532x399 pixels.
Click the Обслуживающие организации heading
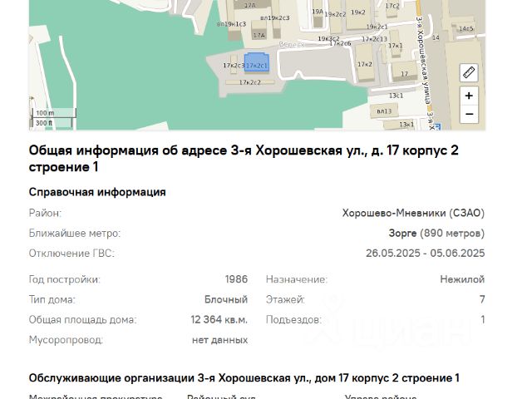(x=244, y=378)
